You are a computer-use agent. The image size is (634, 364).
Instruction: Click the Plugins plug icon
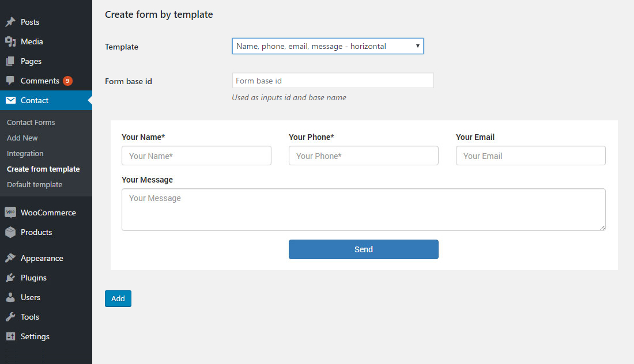(x=10, y=278)
